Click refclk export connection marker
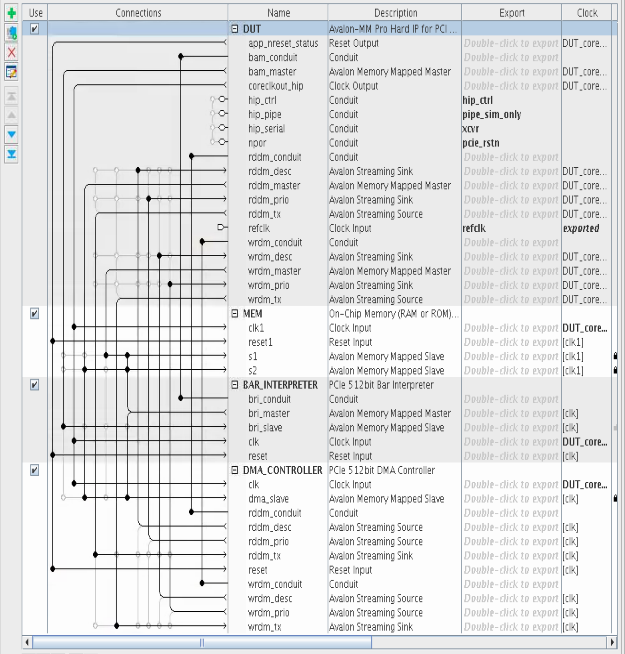This screenshot has height=654, width=625. 221,227
